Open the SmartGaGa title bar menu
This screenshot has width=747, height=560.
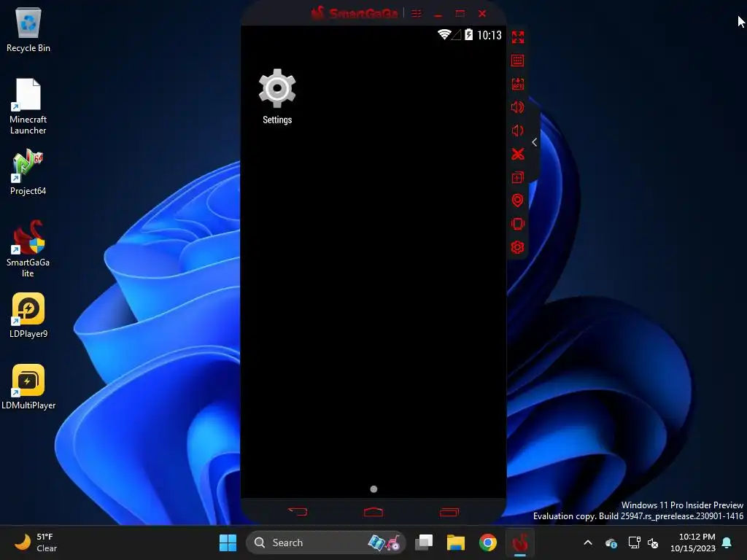tap(417, 14)
